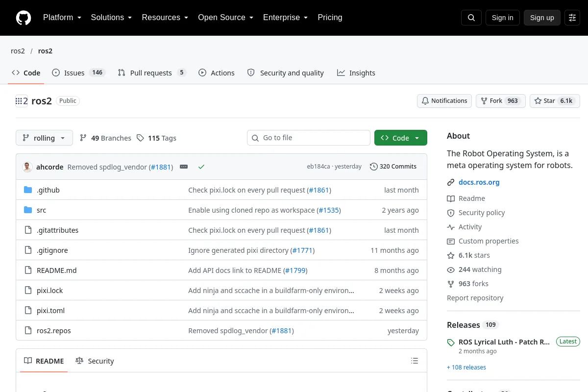The height and width of the screenshot is (392, 588).
Task: Open ahcorde's avatar in the latest commit row
Action: pos(27,167)
